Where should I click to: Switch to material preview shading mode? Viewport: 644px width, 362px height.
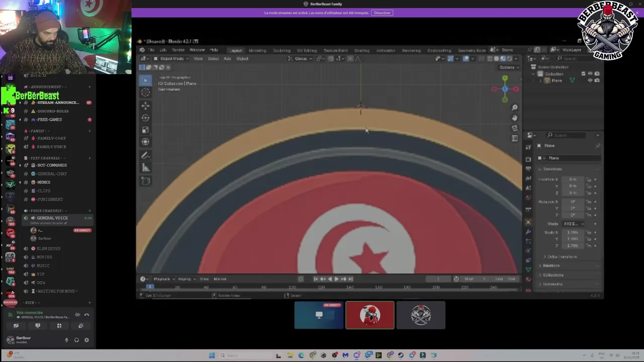pos(503,59)
